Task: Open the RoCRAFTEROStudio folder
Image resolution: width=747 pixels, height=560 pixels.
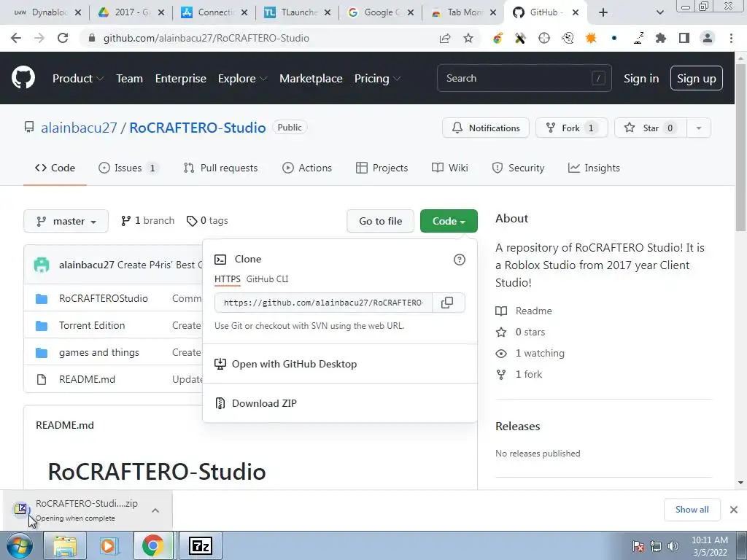Action: click(104, 298)
